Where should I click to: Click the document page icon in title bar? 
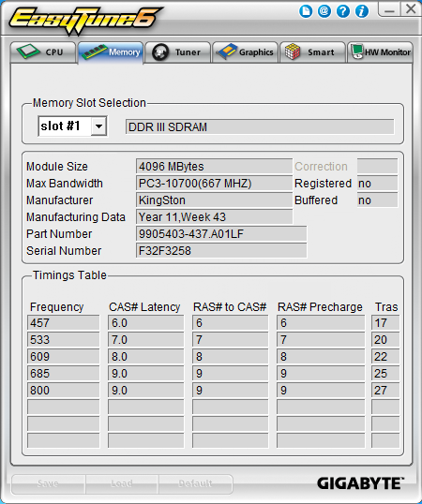[x=306, y=11]
